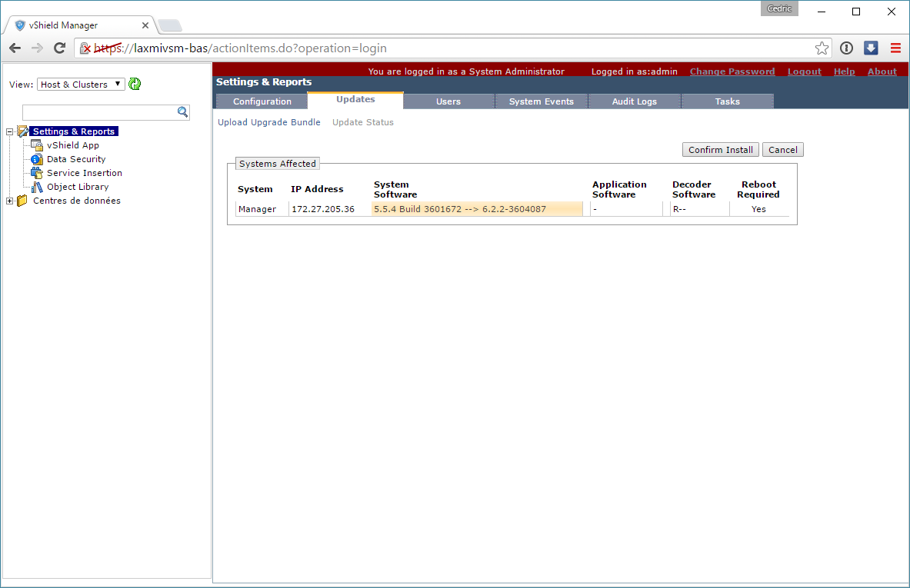This screenshot has width=910, height=588.
Task: Click the magnifier search icon in sidebar
Action: point(182,112)
